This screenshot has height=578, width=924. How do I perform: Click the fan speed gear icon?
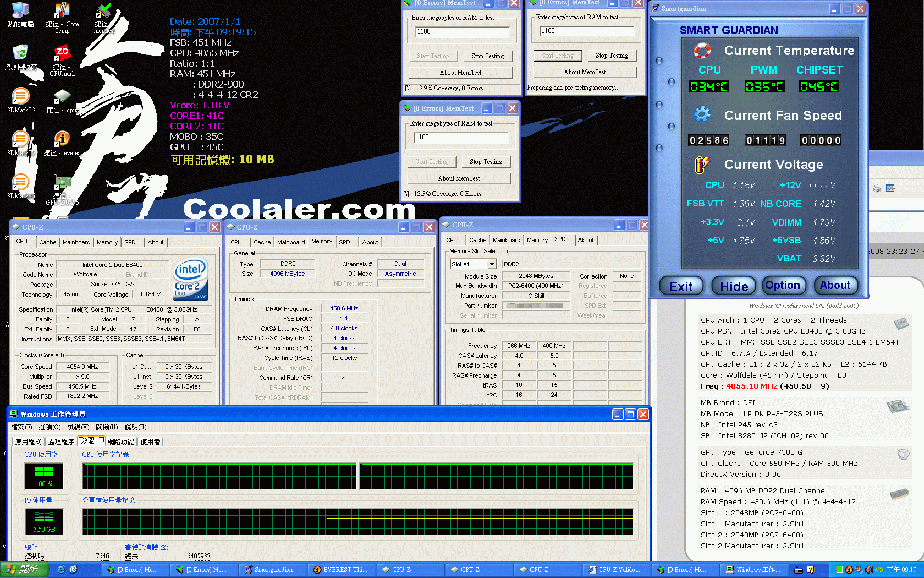pyautogui.click(x=702, y=114)
